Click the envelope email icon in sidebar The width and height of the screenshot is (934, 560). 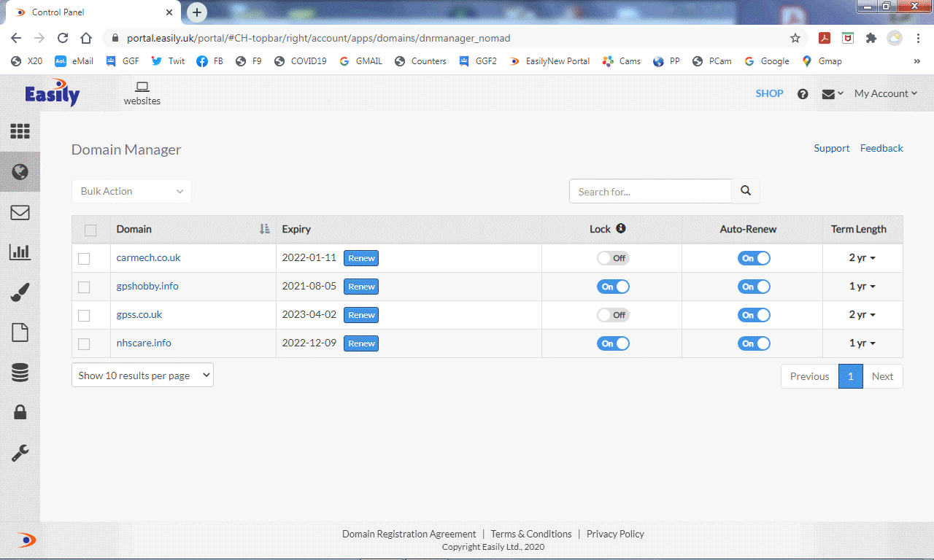[20, 212]
